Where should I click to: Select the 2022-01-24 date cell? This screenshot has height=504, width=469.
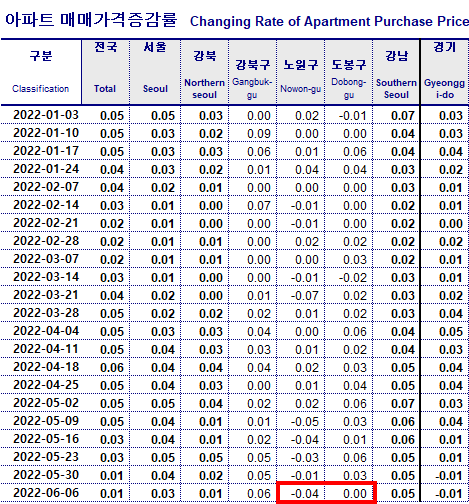[x=46, y=169]
